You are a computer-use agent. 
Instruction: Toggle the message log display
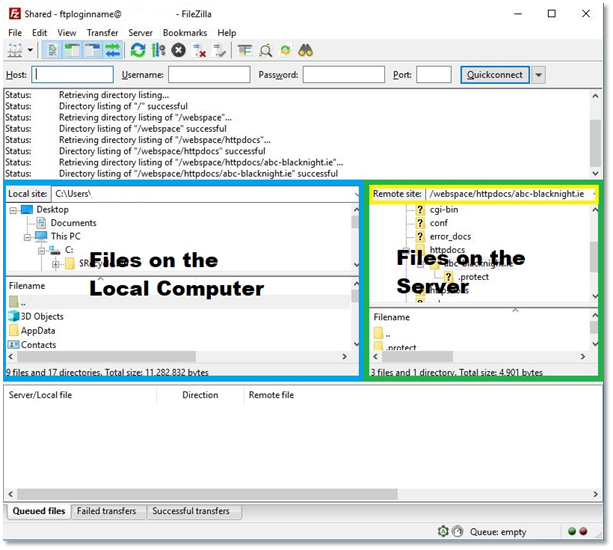(52, 50)
